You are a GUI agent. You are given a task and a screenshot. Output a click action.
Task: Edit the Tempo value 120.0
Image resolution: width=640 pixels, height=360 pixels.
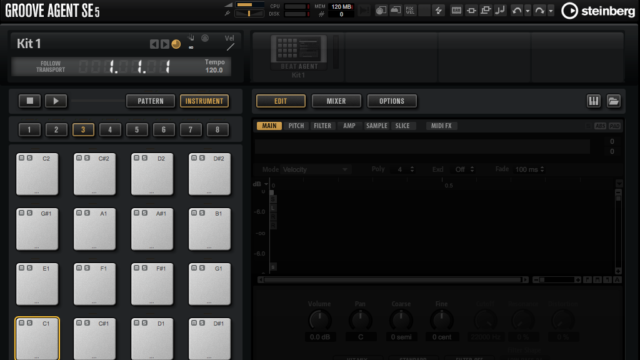[x=214, y=70]
